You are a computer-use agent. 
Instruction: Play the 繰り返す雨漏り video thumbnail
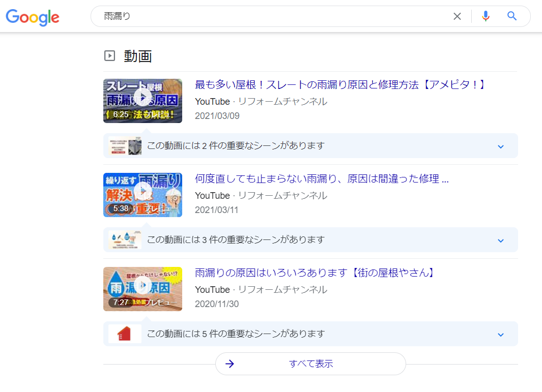tap(142, 195)
